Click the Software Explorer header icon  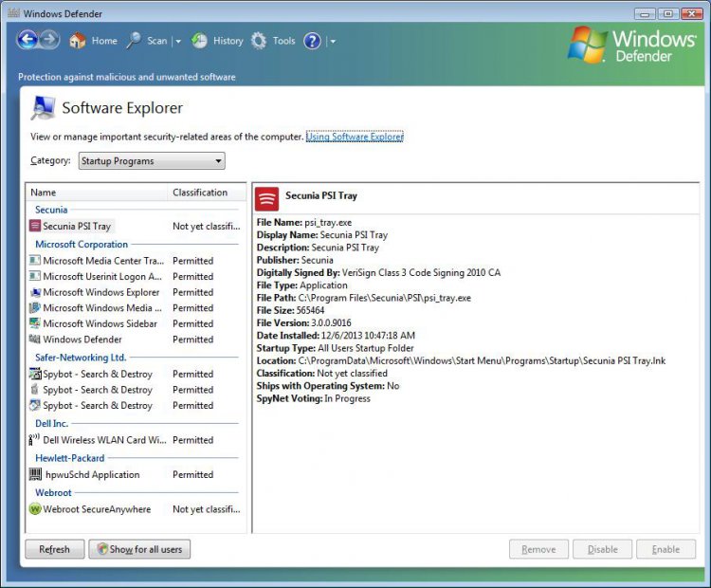[43, 108]
